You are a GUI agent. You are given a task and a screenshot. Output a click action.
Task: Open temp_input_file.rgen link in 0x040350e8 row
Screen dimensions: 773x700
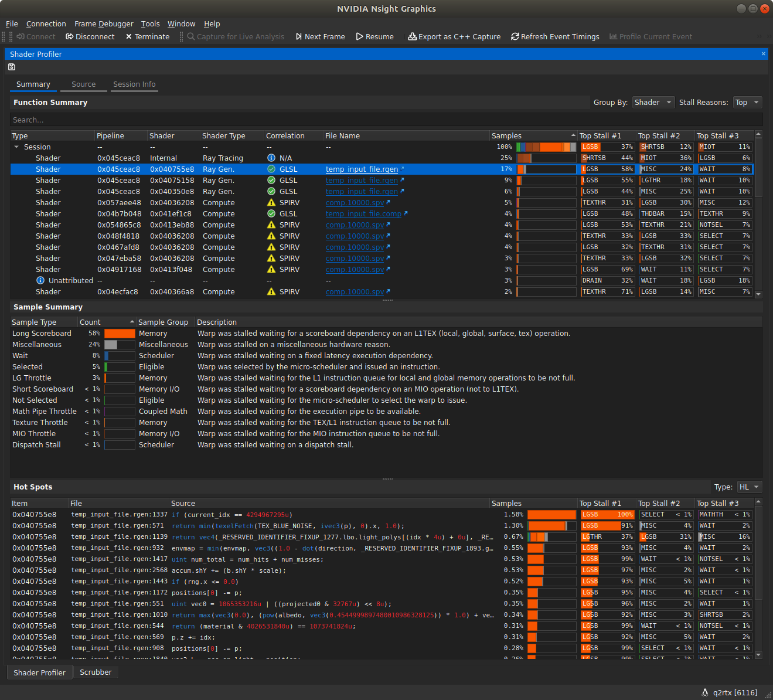tap(362, 191)
